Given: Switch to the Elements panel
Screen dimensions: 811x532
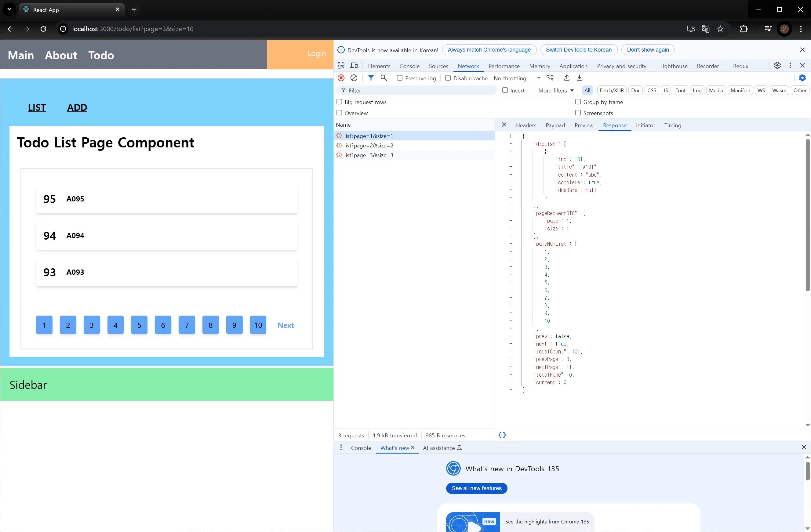Looking at the screenshot, I should pos(379,66).
